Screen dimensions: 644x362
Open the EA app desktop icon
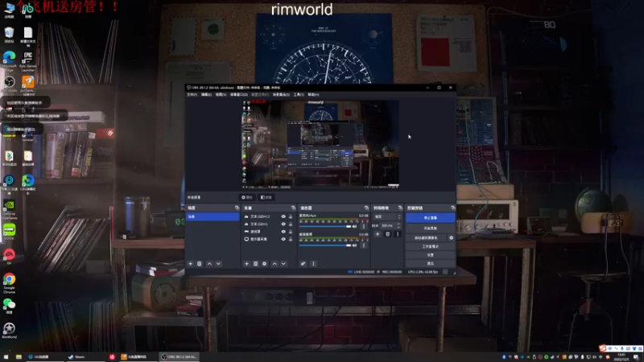click(x=9, y=256)
